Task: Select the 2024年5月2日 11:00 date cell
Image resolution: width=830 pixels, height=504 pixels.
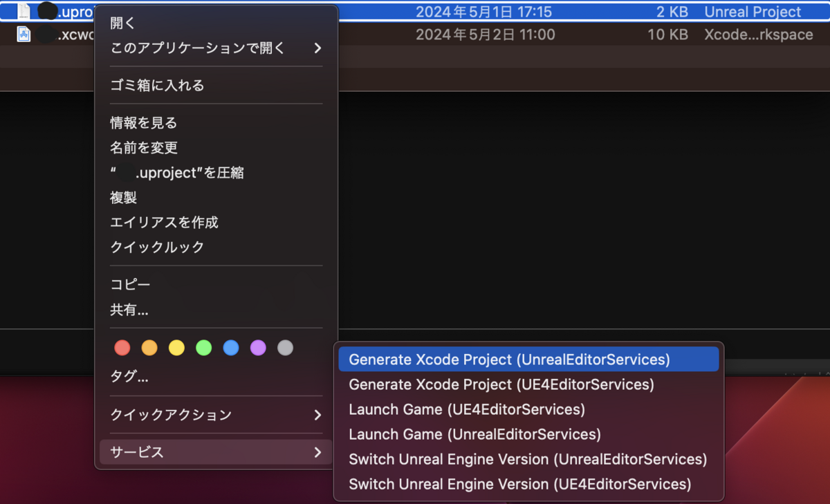Action: click(486, 35)
